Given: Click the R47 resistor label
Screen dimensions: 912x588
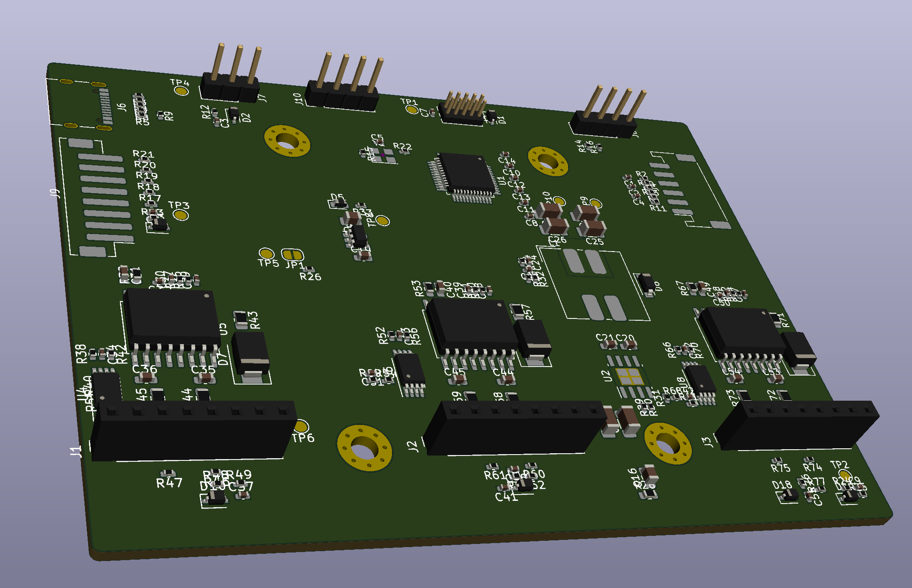Looking at the screenshot, I should click(x=169, y=483).
